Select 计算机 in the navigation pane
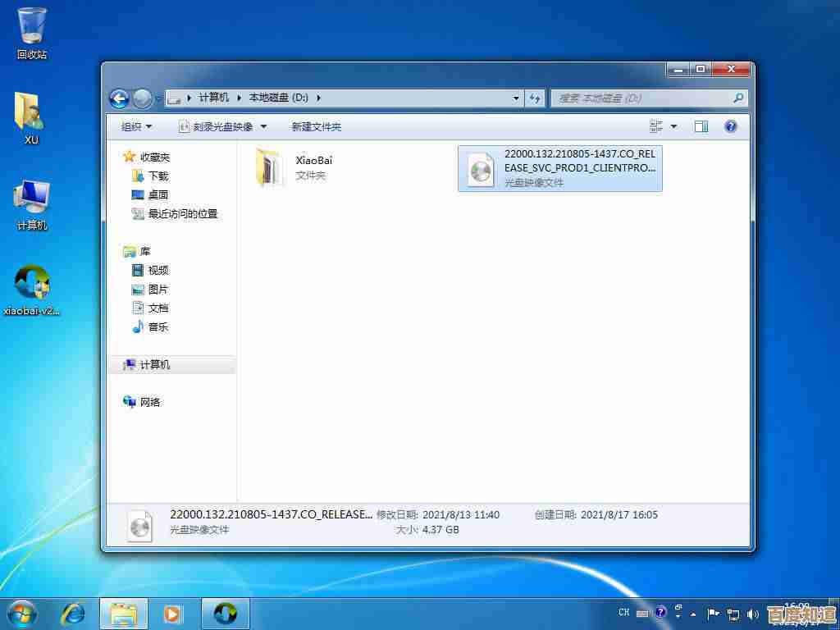Viewport: 840px width, 630px height. pos(154,364)
